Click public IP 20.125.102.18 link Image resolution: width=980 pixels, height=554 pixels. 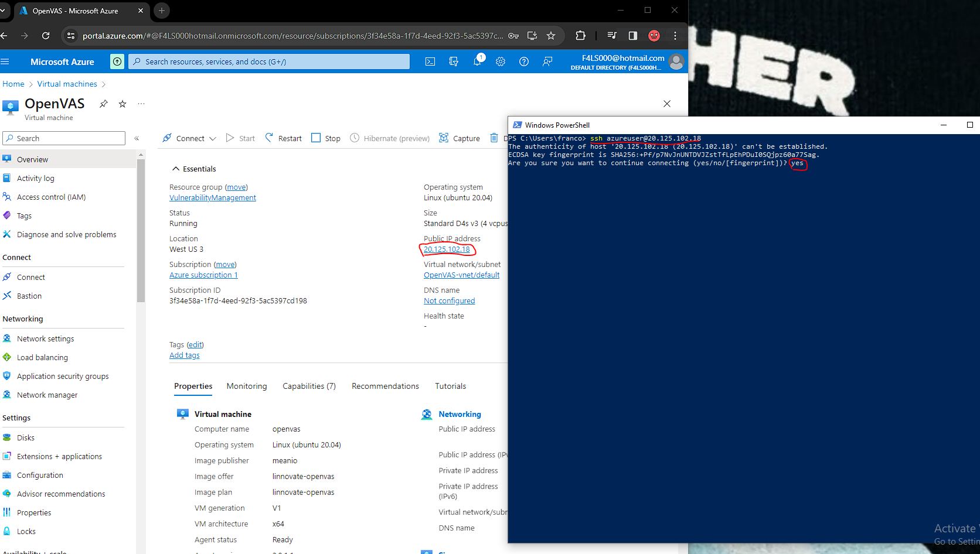[x=447, y=249]
